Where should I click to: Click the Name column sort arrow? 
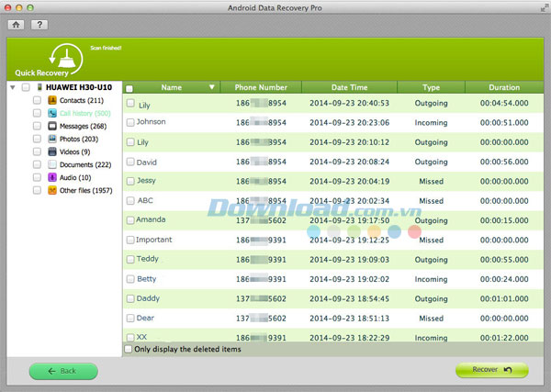click(x=212, y=88)
